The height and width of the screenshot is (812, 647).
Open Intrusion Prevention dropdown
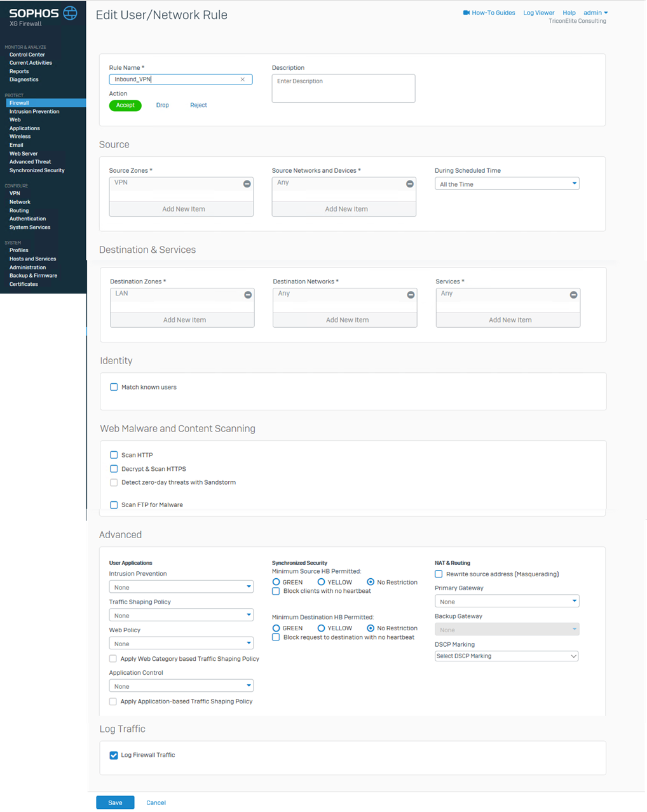point(181,587)
